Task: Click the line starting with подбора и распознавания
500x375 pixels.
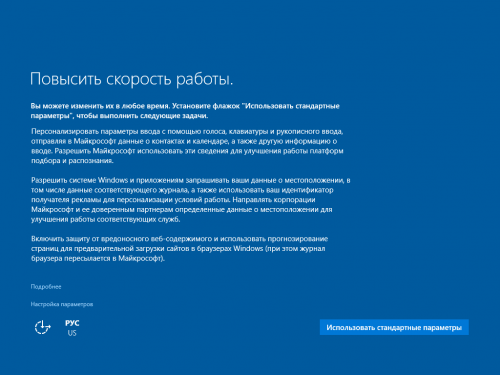Action: point(72,161)
